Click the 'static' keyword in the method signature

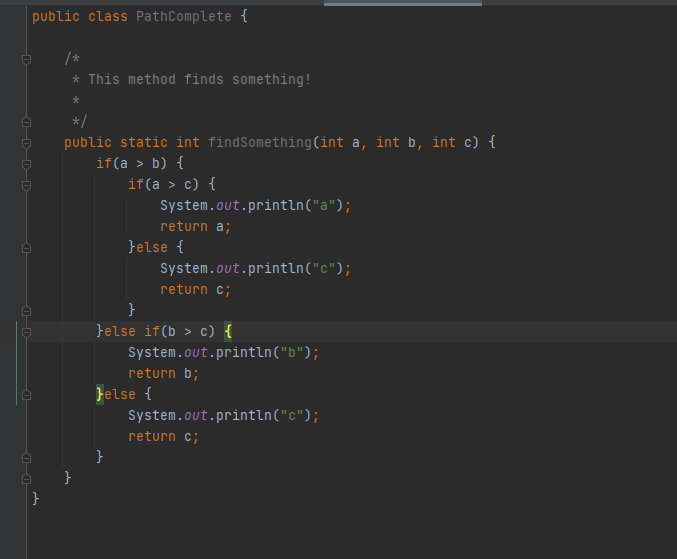pyautogui.click(x=144, y=142)
